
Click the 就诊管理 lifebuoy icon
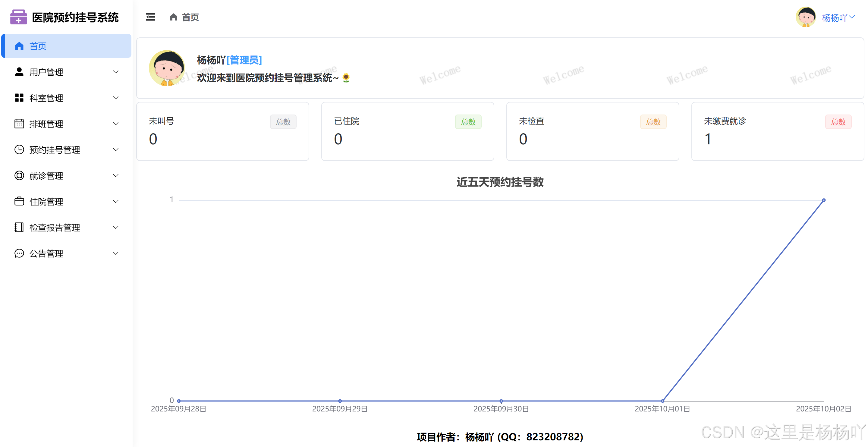tap(19, 176)
